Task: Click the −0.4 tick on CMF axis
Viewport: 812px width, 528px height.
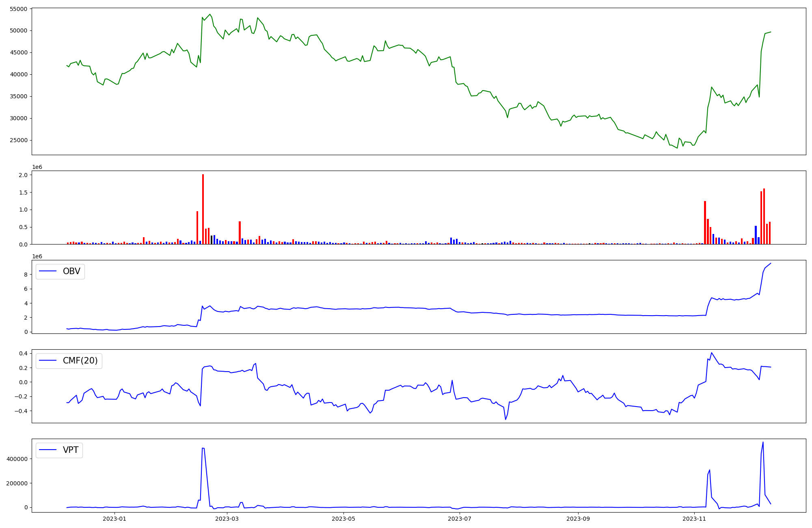Action: [x=21, y=411]
